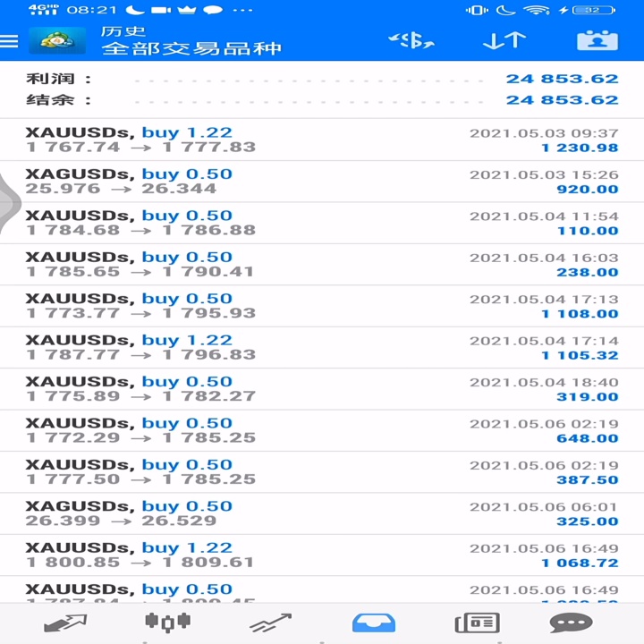Open XAUUSDs buy 1.22 trade with 1 230.98 profit

[322, 140]
